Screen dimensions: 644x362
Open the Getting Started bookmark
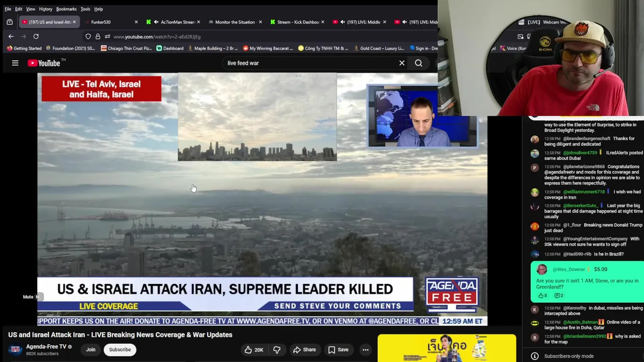(x=24, y=48)
